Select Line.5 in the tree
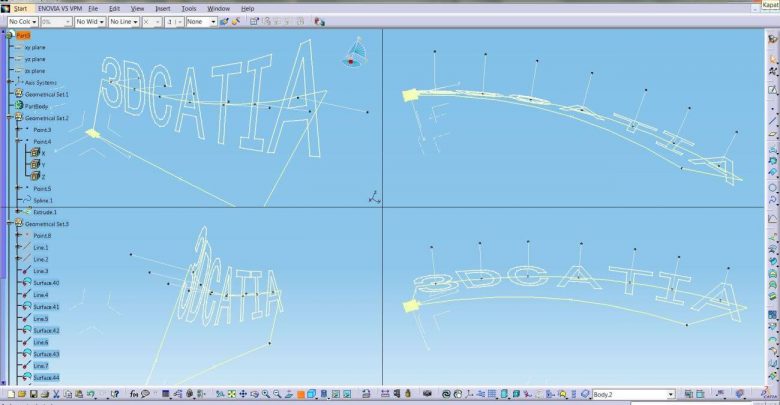The width and height of the screenshot is (780, 405). click(x=41, y=318)
